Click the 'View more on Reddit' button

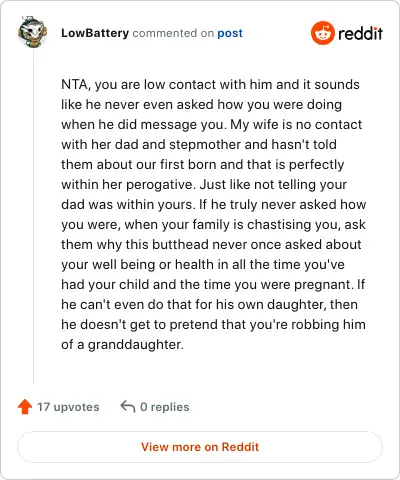coord(200,447)
